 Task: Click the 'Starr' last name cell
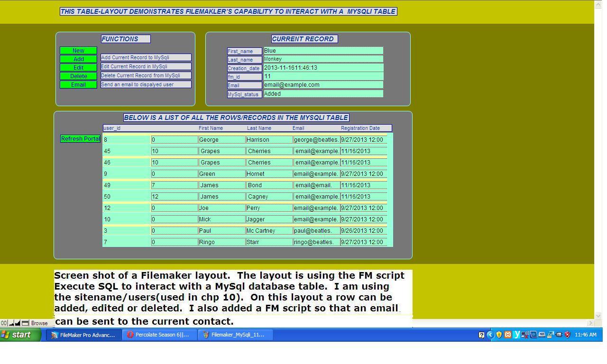click(269, 242)
